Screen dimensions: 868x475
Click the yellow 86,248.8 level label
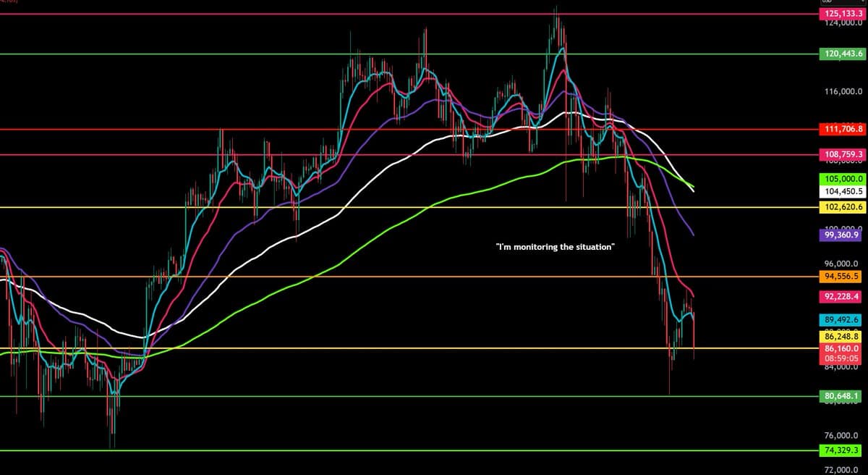(841, 337)
